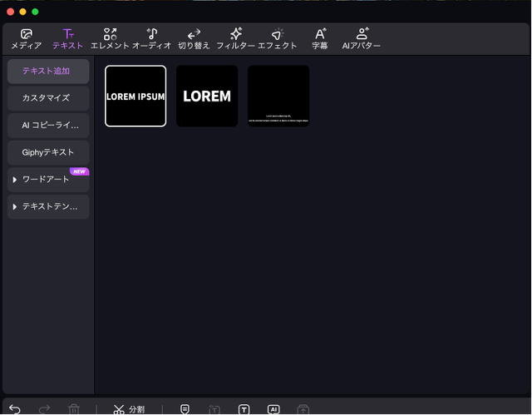The image size is (532, 415).
Task: Switch to the テキスト (Text) tab
Action: tap(67, 38)
